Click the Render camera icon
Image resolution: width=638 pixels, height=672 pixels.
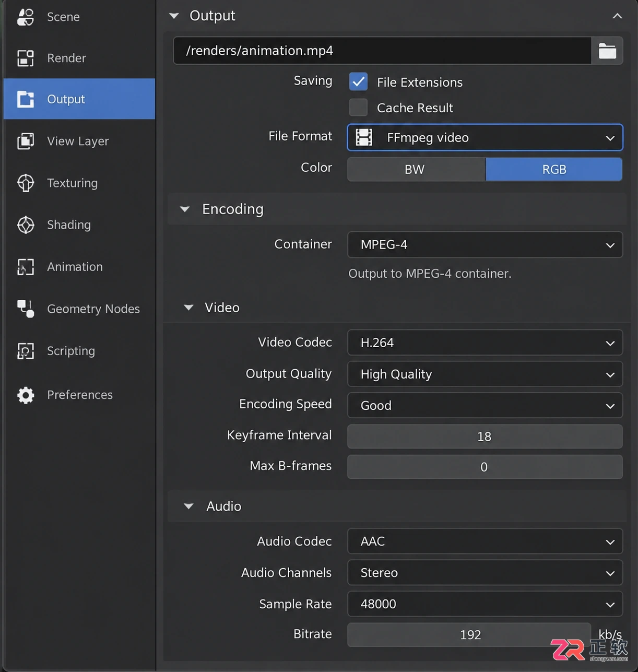(x=26, y=58)
